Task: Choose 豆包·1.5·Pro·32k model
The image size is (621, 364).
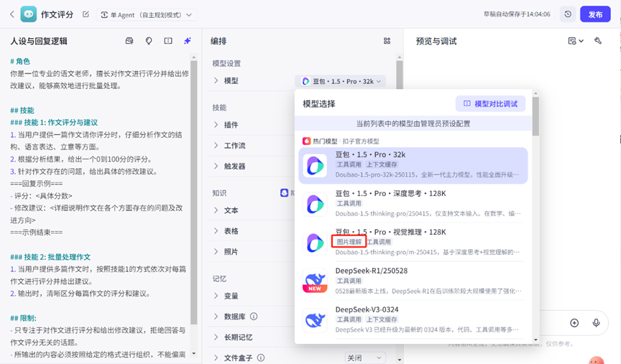Action: click(x=413, y=165)
